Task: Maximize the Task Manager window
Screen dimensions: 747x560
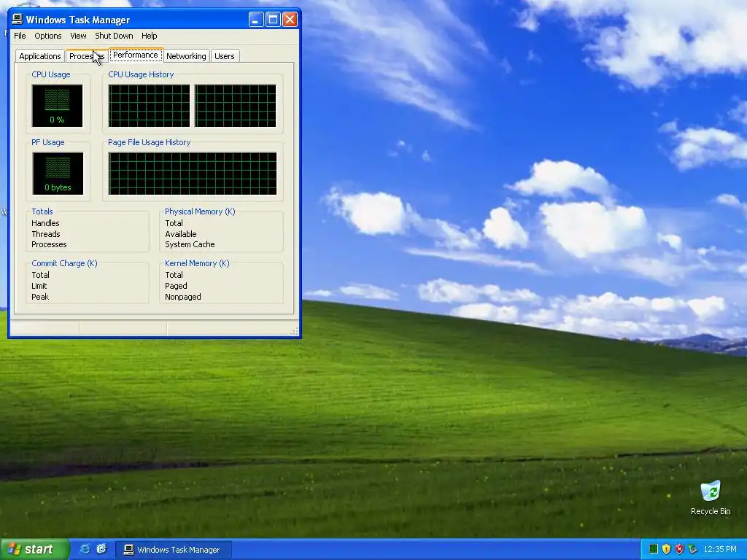Action: point(273,20)
